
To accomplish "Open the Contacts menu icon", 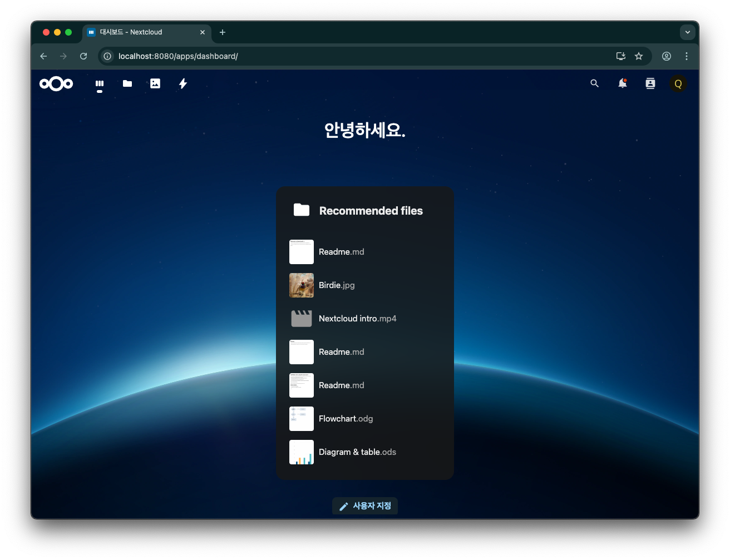I will pyautogui.click(x=650, y=83).
